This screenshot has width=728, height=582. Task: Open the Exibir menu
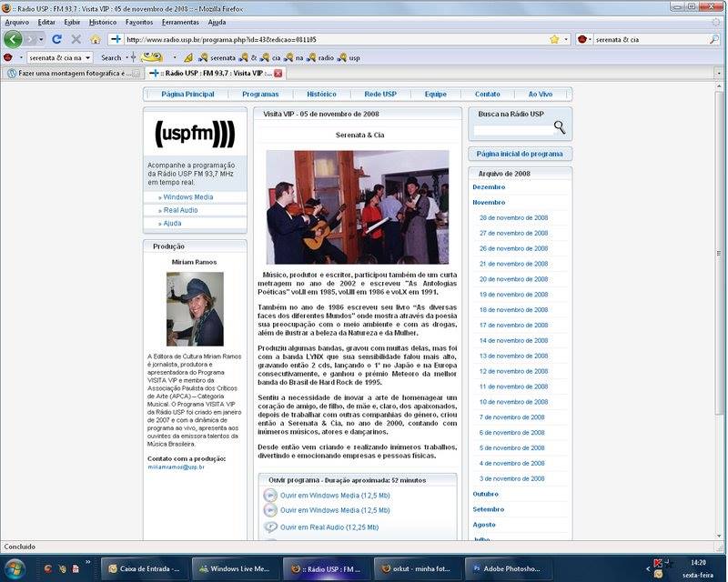pos(72,22)
